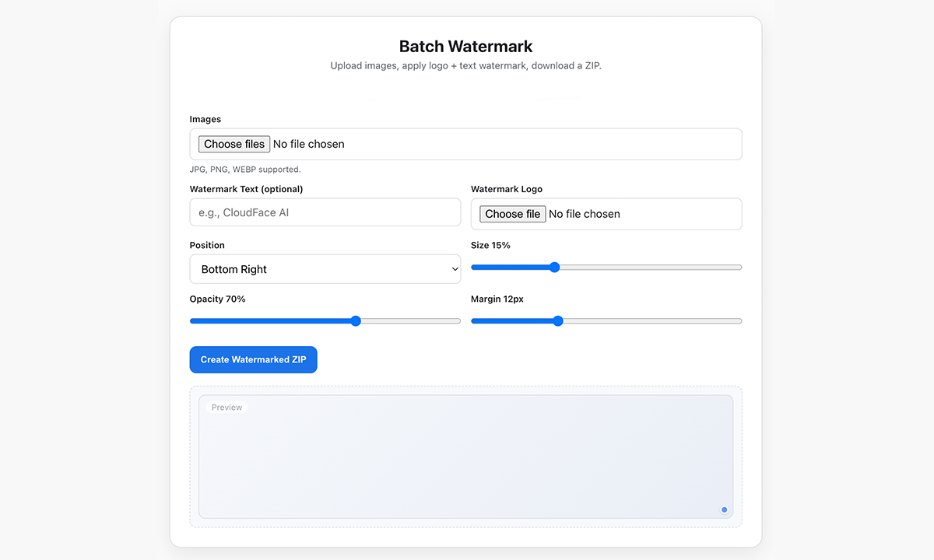
Task: Click the blue handle in the preview corner
Action: [x=723, y=509]
